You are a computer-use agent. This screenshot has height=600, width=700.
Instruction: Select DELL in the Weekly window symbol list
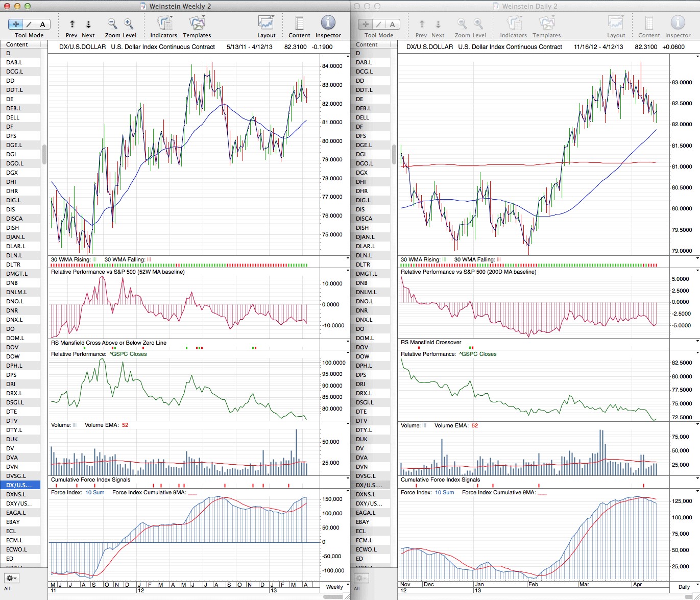13,117
